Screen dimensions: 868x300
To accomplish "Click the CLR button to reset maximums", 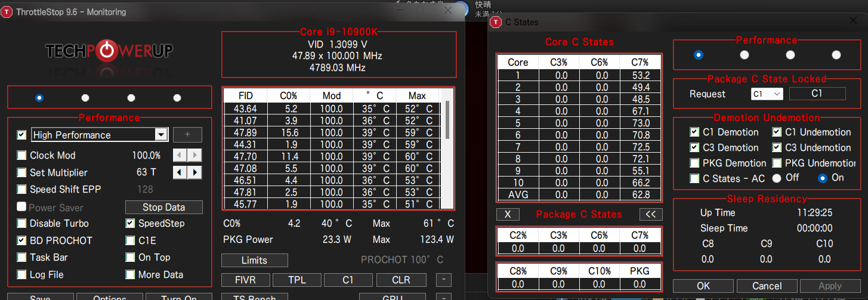I will pyautogui.click(x=401, y=280).
